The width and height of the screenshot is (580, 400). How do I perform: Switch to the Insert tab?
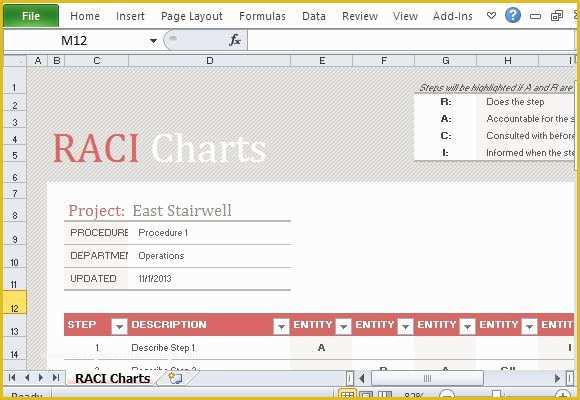click(130, 16)
